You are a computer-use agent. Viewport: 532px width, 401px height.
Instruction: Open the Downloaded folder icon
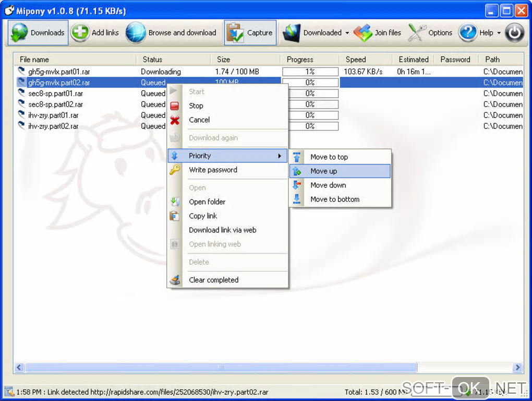click(x=292, y=33)
